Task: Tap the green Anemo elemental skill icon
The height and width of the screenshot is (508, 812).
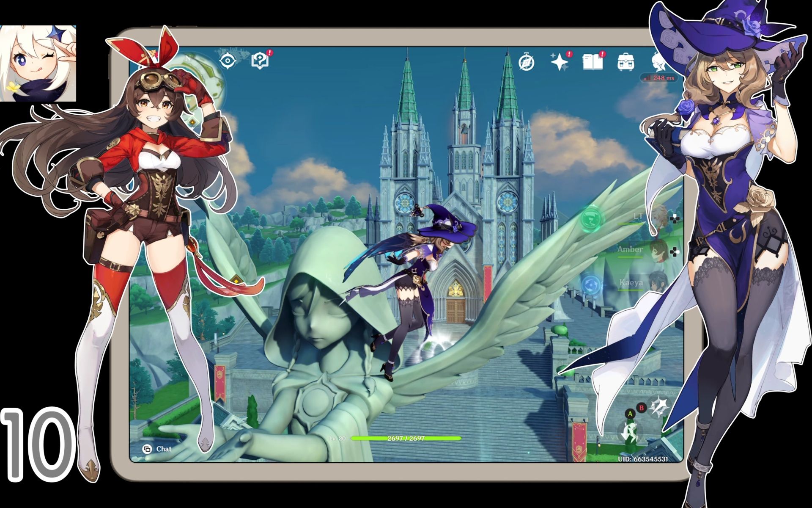Action: (x=592, y=219)
